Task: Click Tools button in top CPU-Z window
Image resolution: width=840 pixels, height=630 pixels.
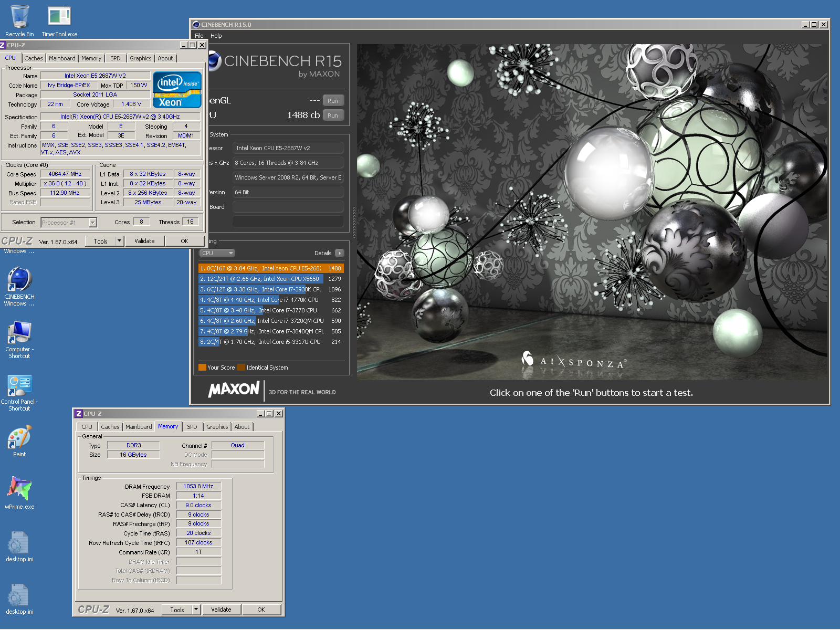Action: 101,241
